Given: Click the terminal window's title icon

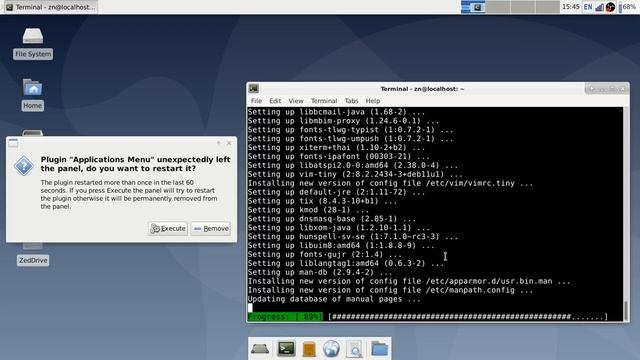Looking at the screenshot, I should pos(253,89).
